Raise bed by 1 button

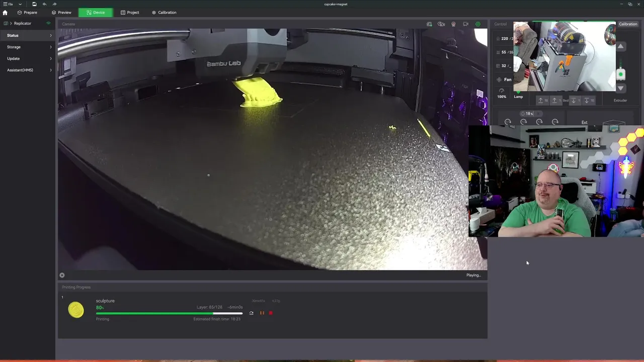(555, 101)
